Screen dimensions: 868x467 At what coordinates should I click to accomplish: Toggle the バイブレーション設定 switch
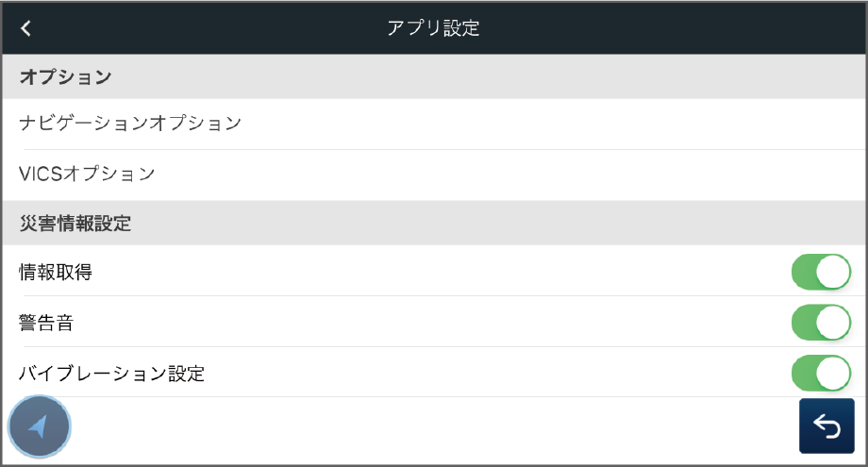click(821, 373)
